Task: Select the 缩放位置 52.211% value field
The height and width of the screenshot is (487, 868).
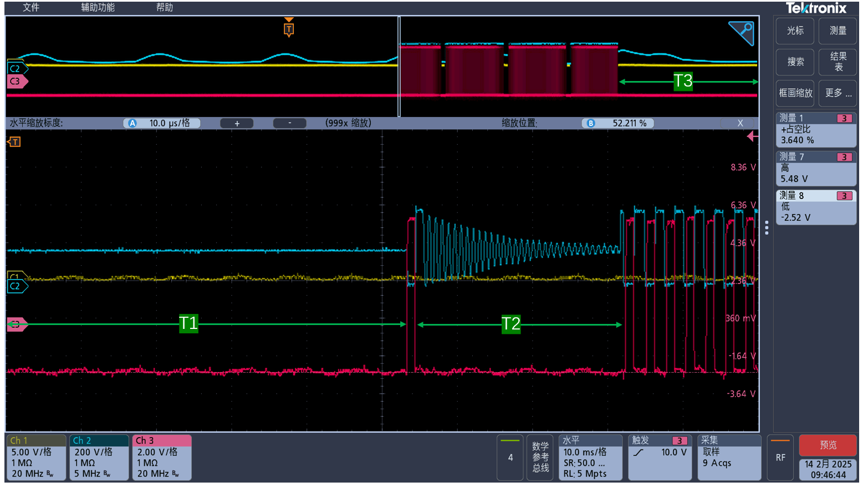Action: (618, 123)
